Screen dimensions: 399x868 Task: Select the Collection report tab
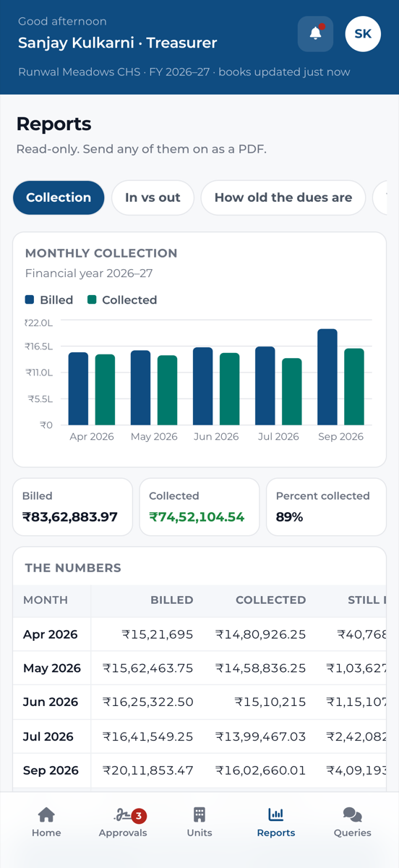pos(59,197)
